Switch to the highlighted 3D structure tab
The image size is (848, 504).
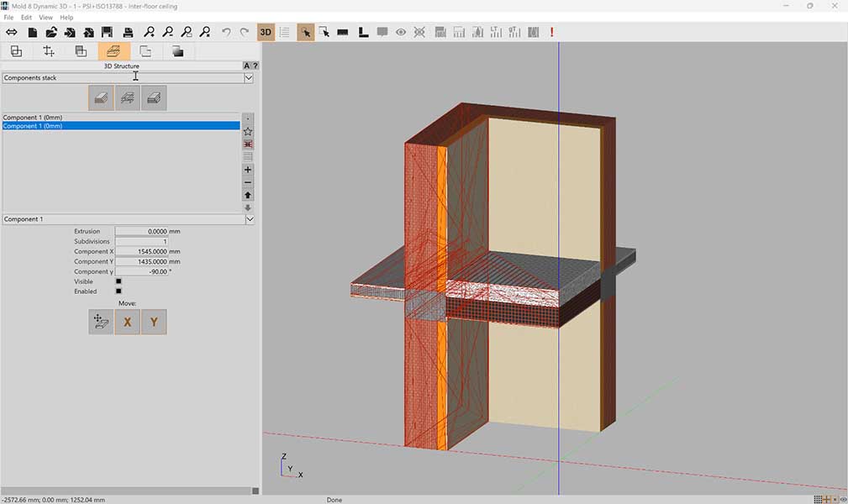click(113, 51)
